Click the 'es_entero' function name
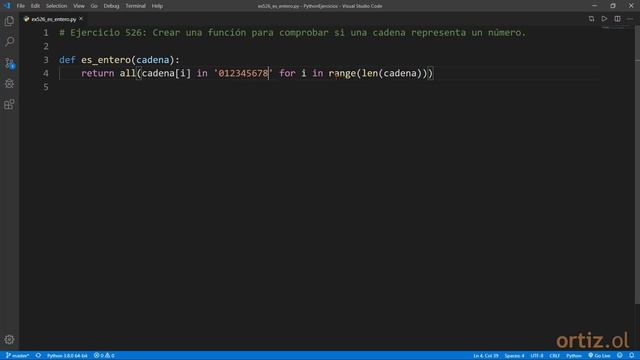Viewport: 640px width, 360px height. [x=106, y=60]
